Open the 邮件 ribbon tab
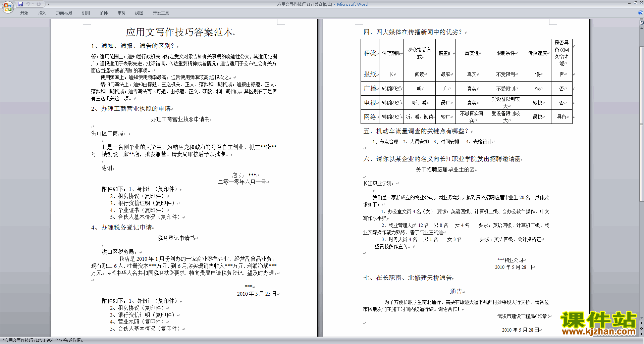The image size is (644, 344). [x=104, y=13]
